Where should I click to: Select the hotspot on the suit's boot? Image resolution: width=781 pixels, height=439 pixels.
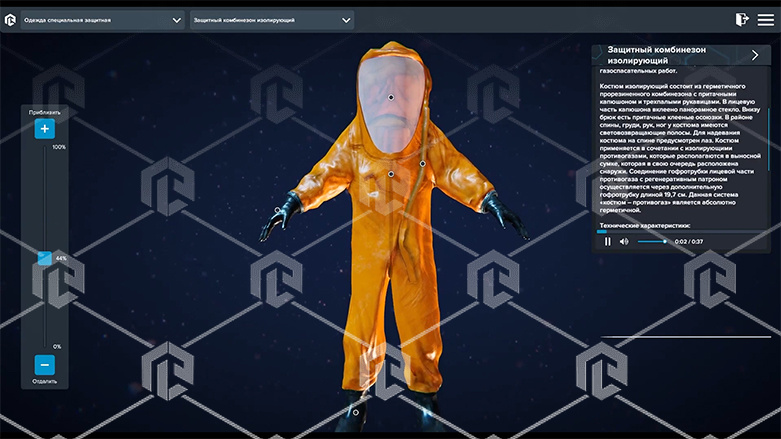coord(355,411)
